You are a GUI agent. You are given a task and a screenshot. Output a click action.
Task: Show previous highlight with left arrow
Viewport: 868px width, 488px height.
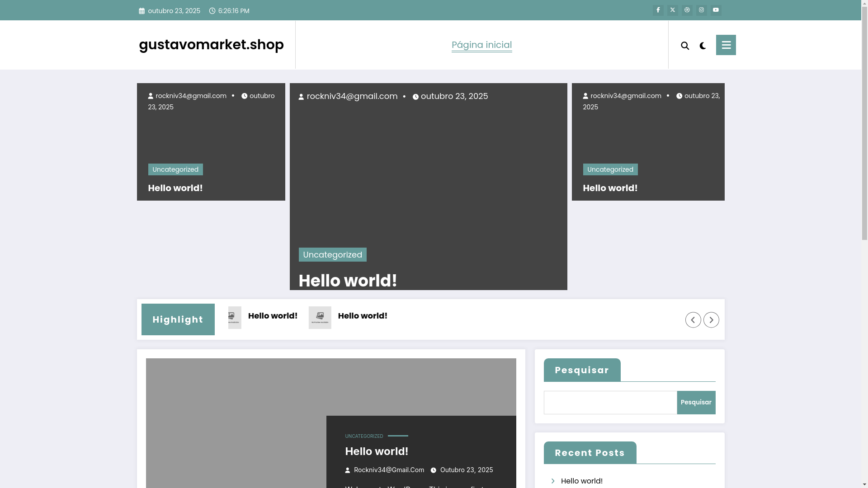(693, 320)
